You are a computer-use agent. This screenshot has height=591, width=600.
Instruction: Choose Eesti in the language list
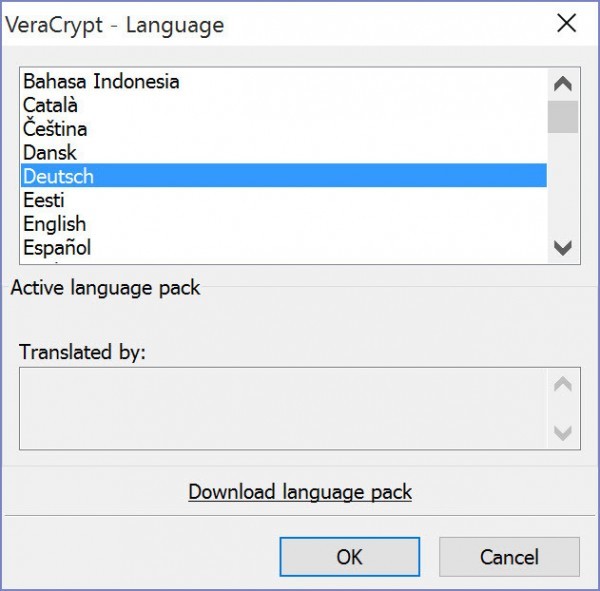(284, 200)
